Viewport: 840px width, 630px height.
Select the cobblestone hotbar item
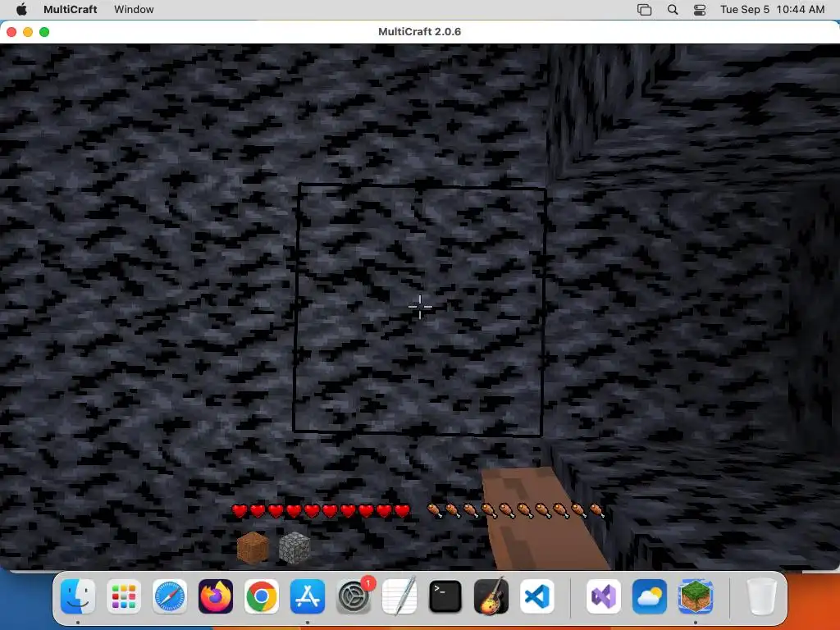294,547
